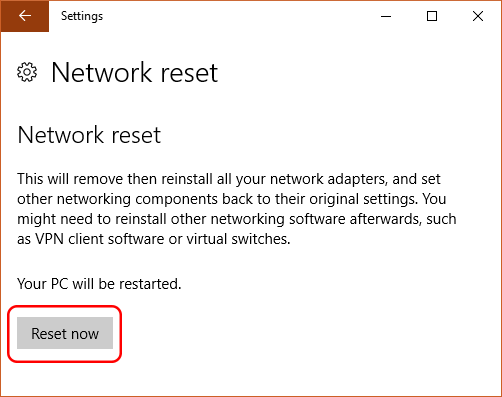
Task: Click the line starting 'This will remove'
Action: (x=229, y=179)
